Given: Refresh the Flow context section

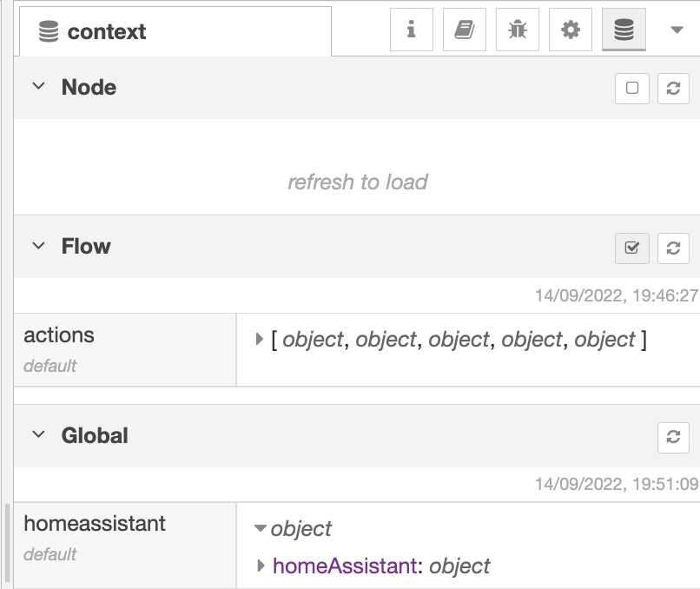Looking at the screenshot, I should coord(673,248).
